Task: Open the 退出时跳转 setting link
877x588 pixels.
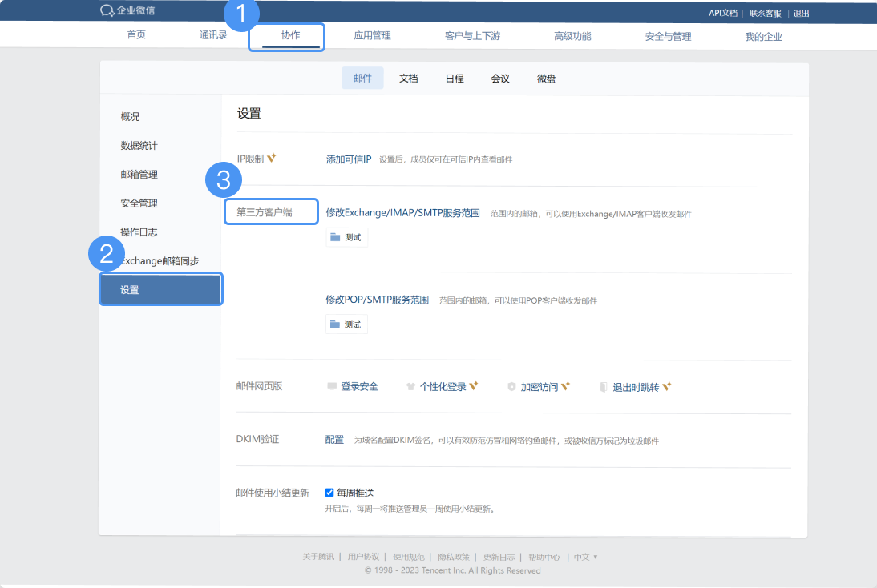Action: click(636, 388)
